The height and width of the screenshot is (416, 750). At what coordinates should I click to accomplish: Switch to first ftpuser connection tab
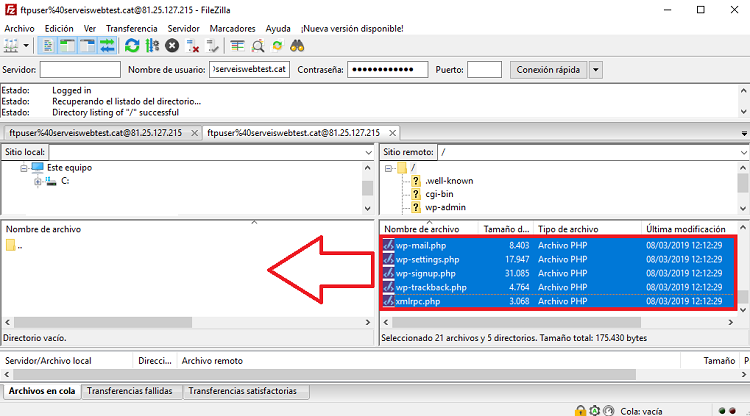tap(95, 133)
